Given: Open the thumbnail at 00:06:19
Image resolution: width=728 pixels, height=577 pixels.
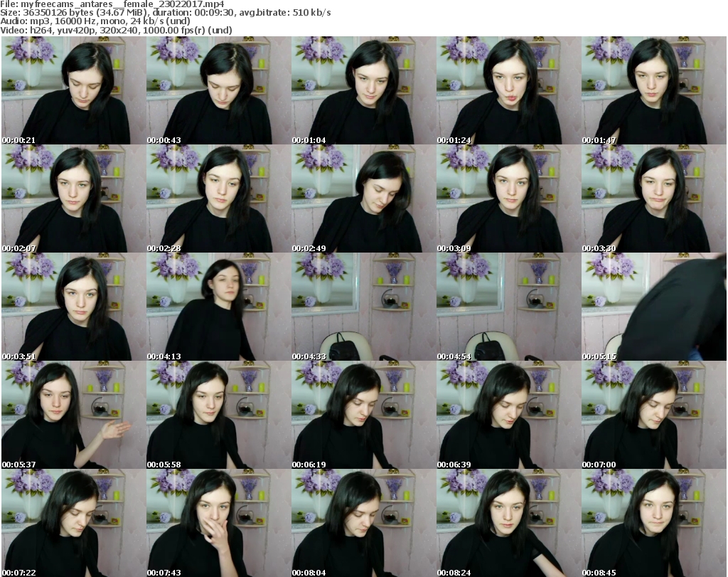Looking at the screenshot, I should tap(363, 415).
